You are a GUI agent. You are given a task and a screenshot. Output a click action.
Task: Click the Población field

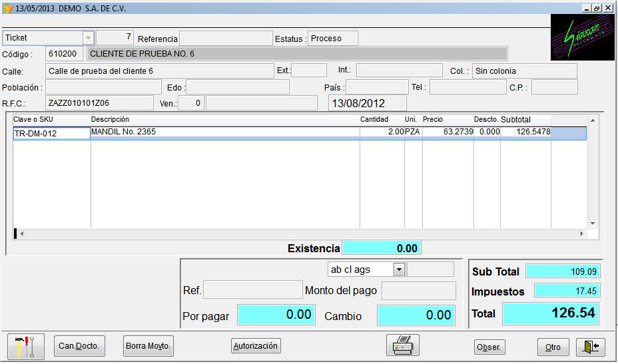click(104, 87)
